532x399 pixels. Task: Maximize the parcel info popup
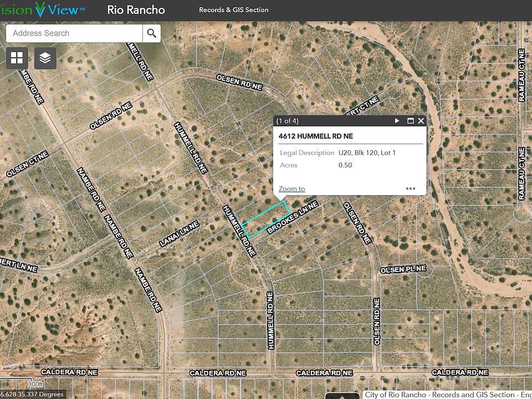click(411, 121)
